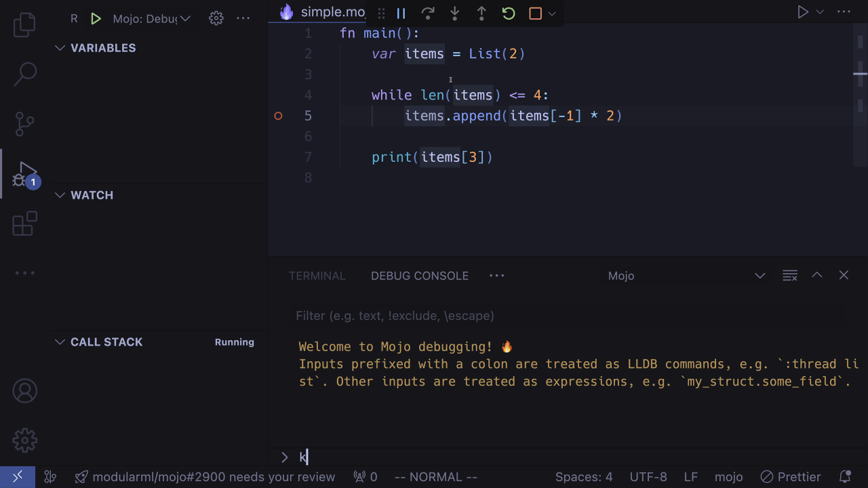
Task: Click the NORMAL vim mode indicator
Action: pos(436,477)
